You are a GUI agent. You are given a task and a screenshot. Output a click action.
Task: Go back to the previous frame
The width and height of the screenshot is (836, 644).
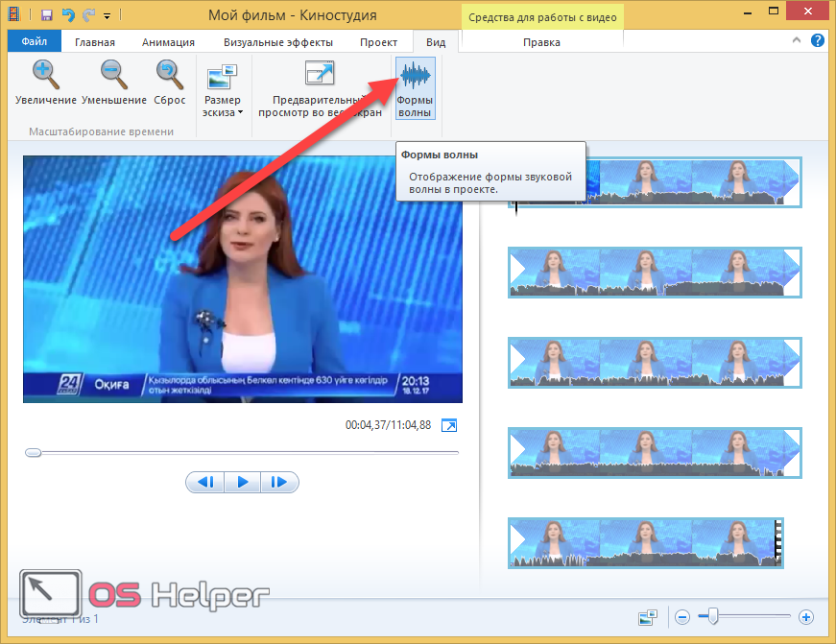[x=205, y=482]
